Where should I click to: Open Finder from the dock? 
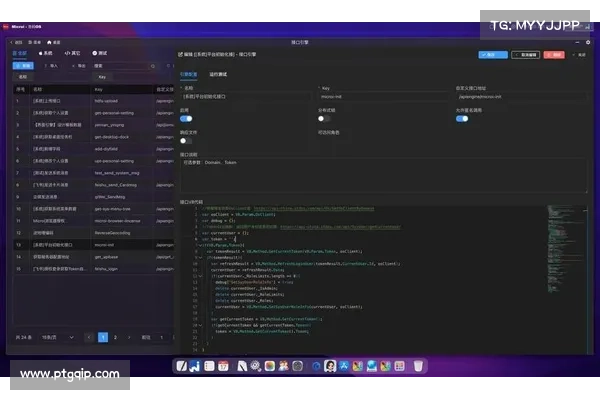point(179,366)
